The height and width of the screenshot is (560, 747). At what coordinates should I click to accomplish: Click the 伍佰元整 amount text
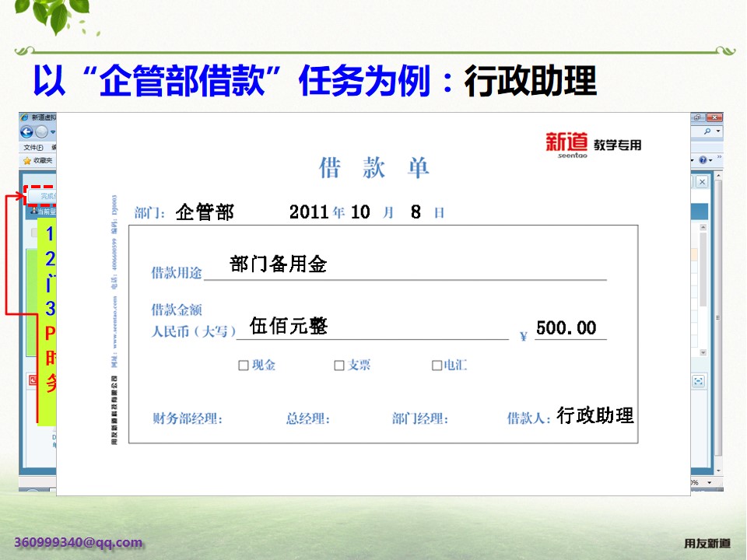(289, 326)
